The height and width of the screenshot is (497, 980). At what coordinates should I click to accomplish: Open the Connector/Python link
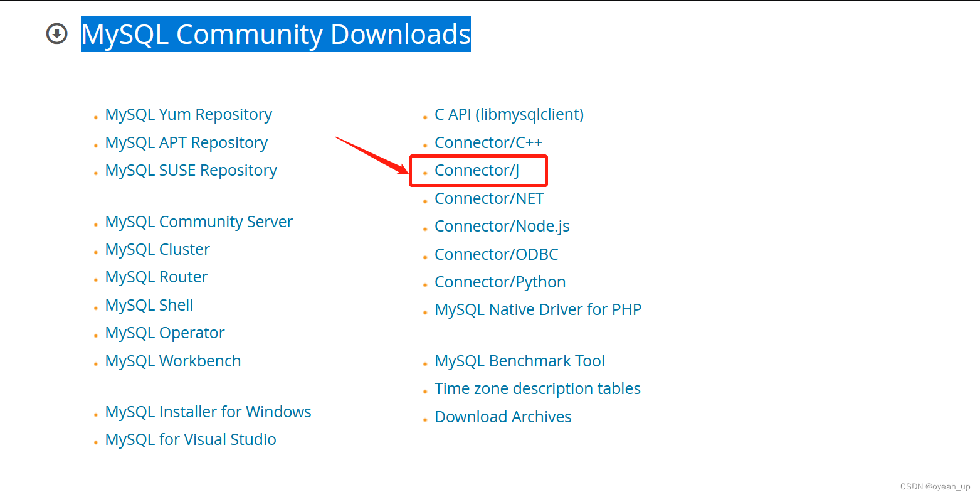click(500, 282)
